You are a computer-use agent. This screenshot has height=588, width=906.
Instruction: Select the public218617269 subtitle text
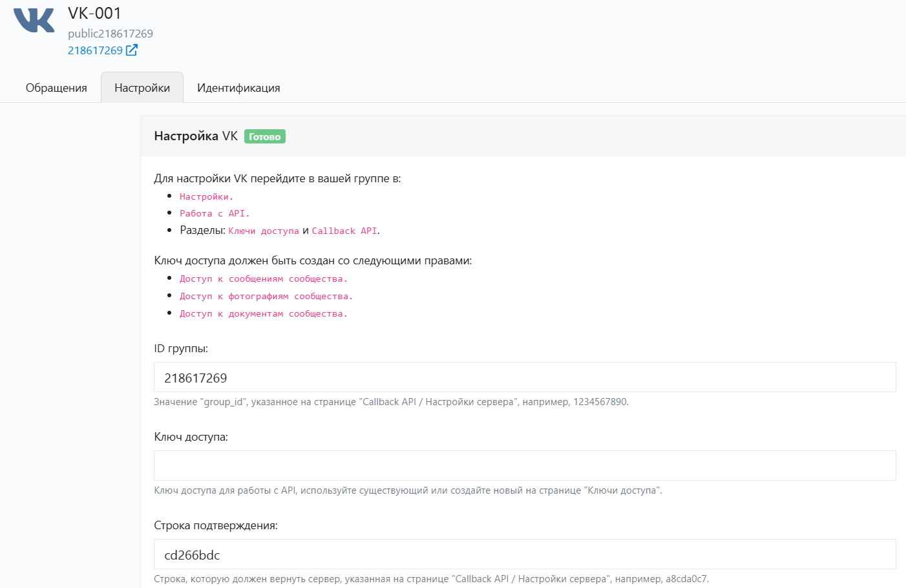111,34
